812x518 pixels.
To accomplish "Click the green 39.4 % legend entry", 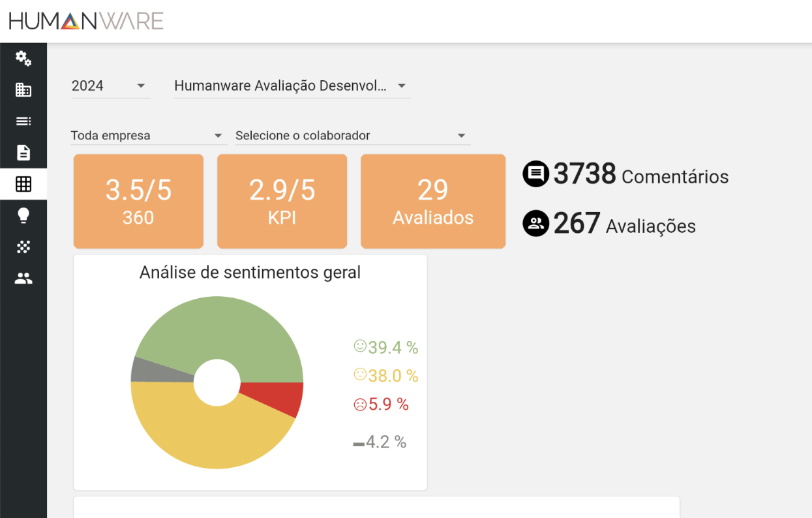I will [x=385, y=348].
